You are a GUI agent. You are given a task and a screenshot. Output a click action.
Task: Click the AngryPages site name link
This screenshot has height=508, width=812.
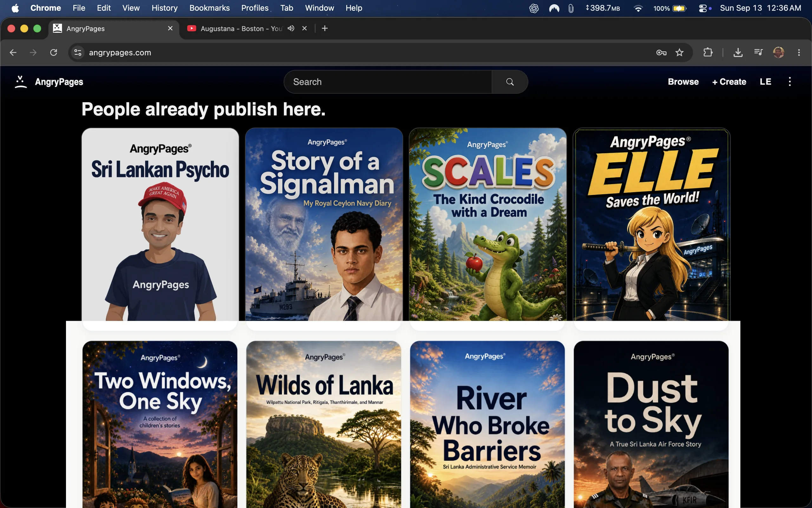[59, 82]
